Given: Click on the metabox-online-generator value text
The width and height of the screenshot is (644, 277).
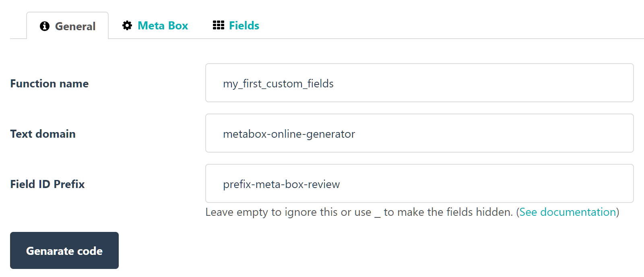Looking at the screenshot, I should point(289,134).
